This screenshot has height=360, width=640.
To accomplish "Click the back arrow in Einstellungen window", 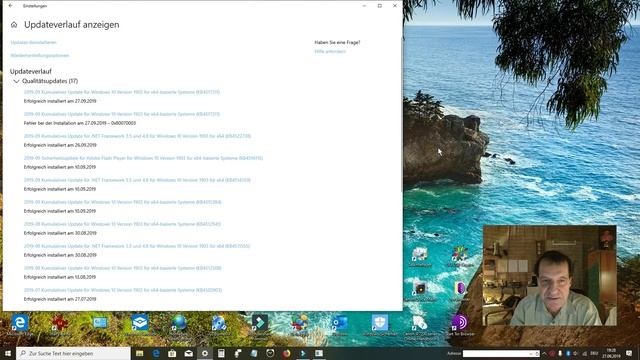I will (x=11, y=6).
